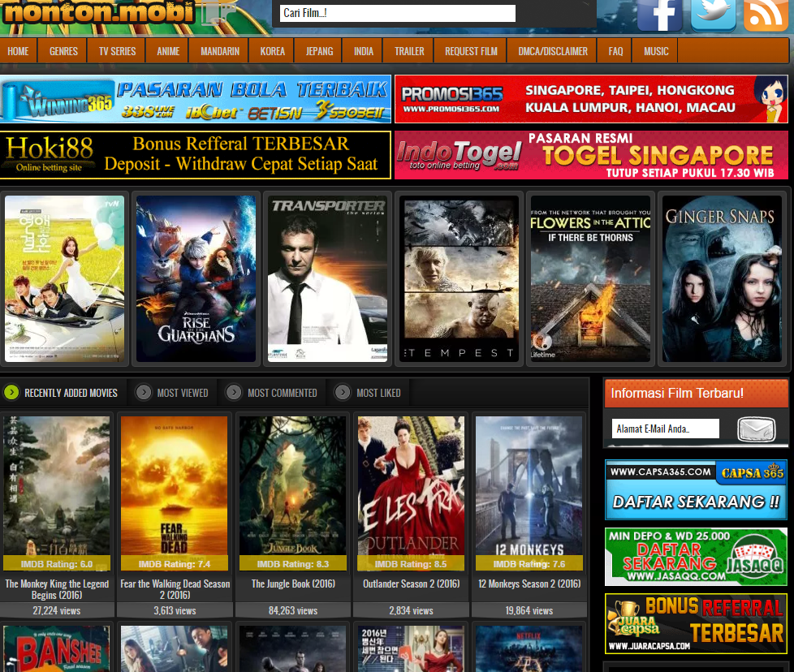Image resolution: width=794 pixels, height=672 pixels.
Task: Click the 27,224 views count
Action: [x=57, y=611]
